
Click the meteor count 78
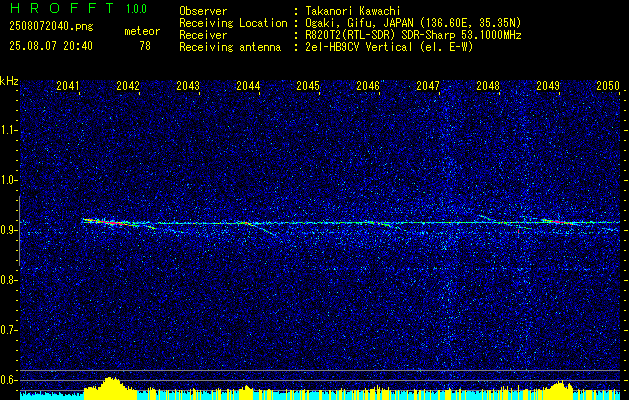click(x=145, y=46)
